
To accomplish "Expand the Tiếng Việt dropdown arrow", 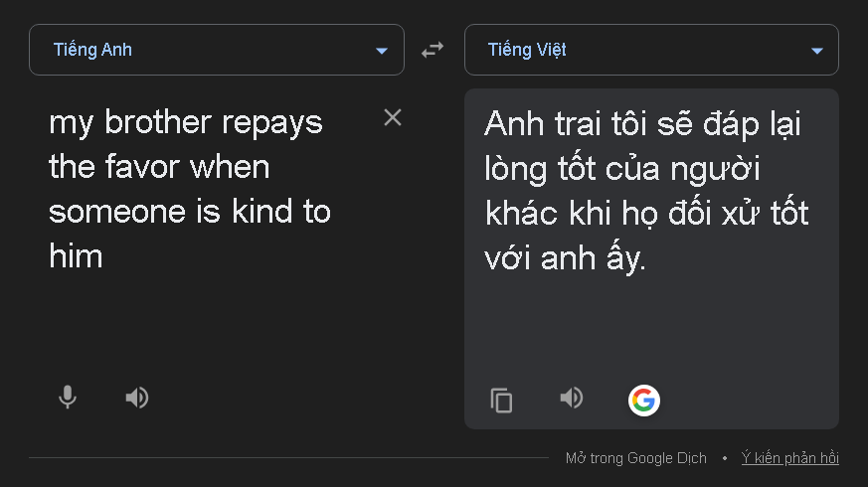I will click(x=816, y=51).
